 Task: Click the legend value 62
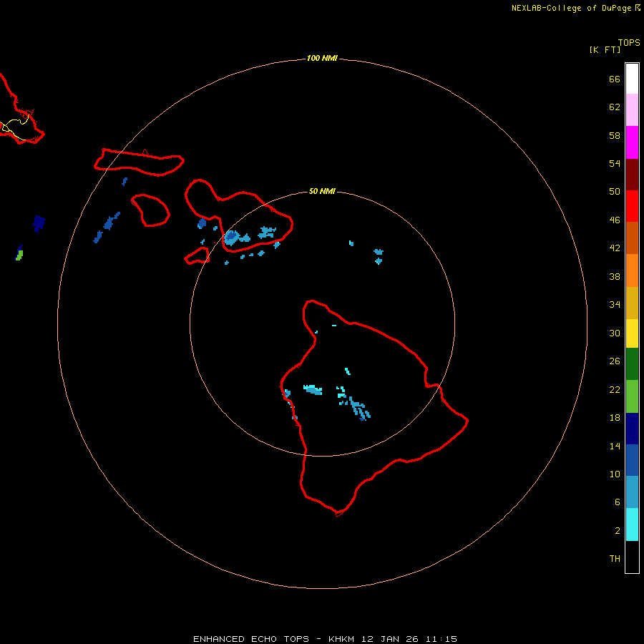point(615,107)
